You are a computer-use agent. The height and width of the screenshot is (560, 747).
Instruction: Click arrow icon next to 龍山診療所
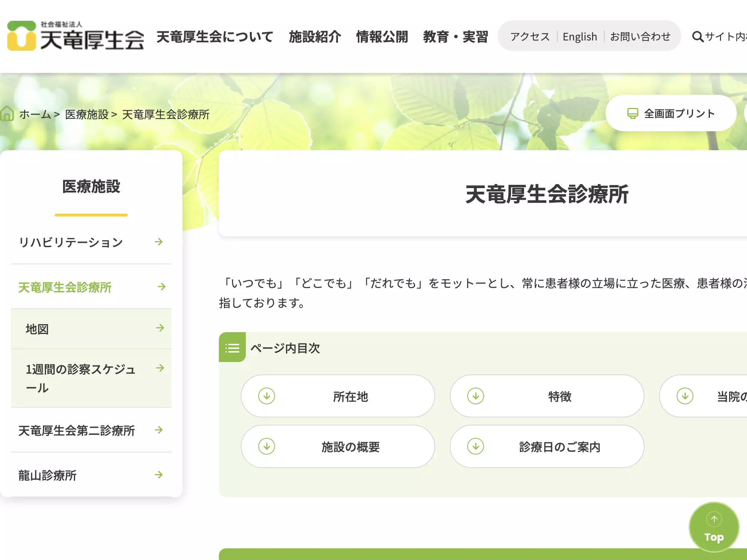point(159,475)
